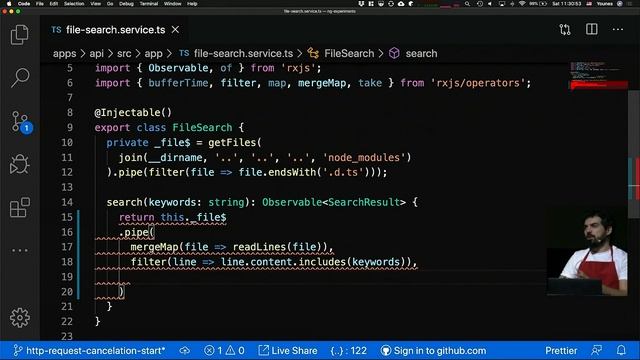Close the file-search.service.ts tab
Viewport: 640px width, 360px height.
[175, 30]
